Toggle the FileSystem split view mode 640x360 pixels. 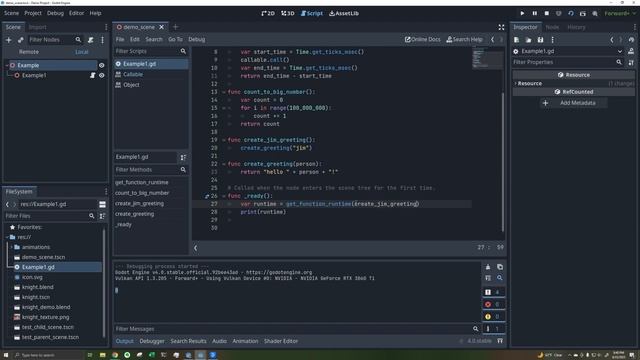pyautogui.click(x=102, y=204)
